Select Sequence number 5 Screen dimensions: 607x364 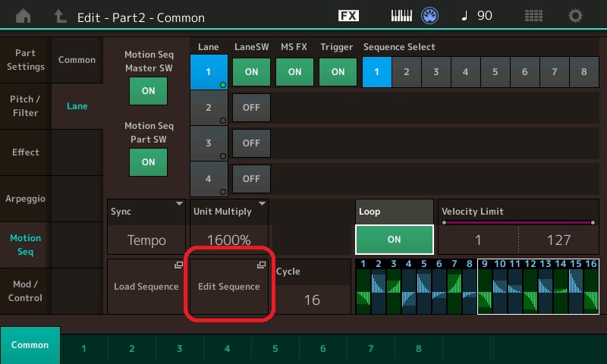(495, 72)
